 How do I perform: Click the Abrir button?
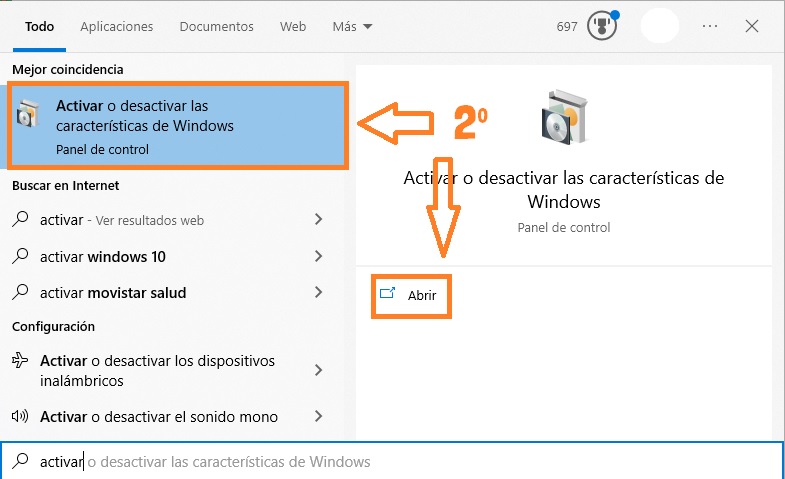412,296
